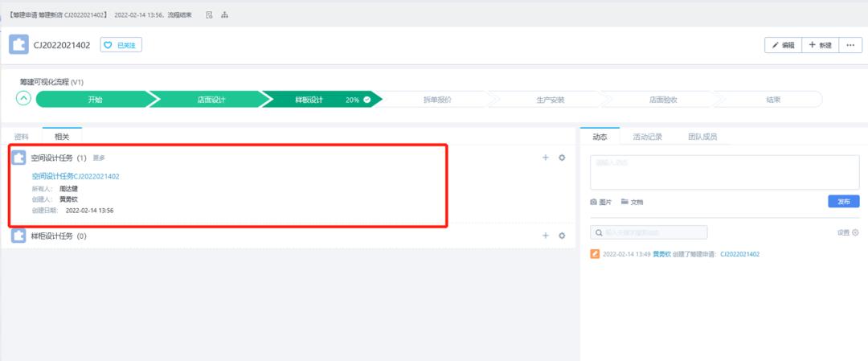Switch to the 活动记录 tab
Viewport: 868px width, 361px height.
click(x=647, y=136)
